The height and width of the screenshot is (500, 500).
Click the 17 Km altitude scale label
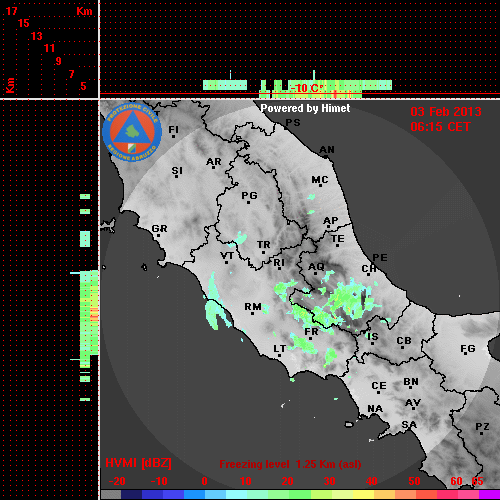(11, 11)
